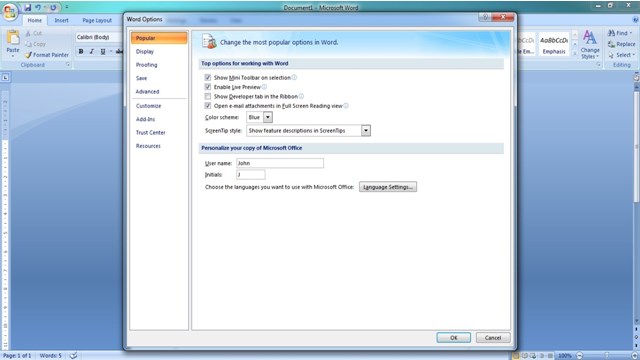
Task: Show info for Mini Toolbar option
Action: 294,77
